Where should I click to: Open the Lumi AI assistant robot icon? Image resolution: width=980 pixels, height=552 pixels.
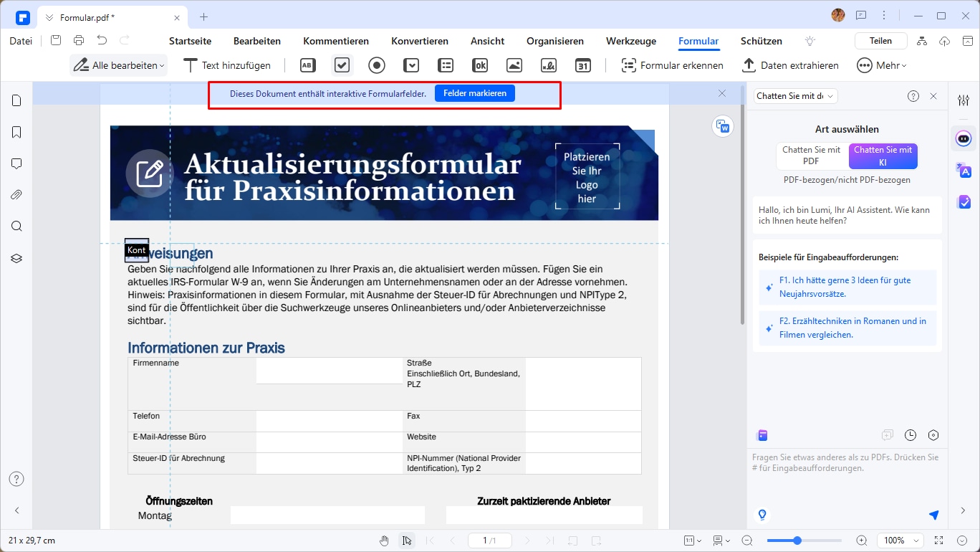click(x=964, y=138)
